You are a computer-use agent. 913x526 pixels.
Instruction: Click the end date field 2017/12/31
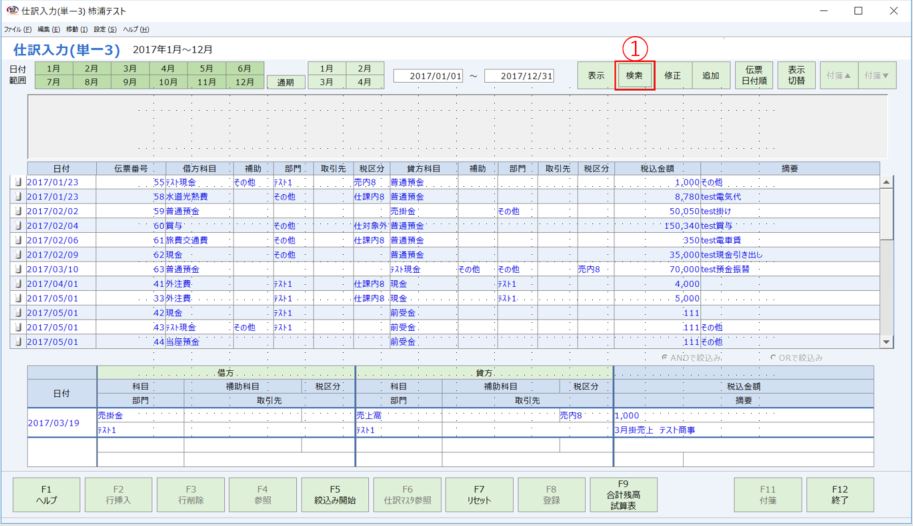click(x=519, y=76)
